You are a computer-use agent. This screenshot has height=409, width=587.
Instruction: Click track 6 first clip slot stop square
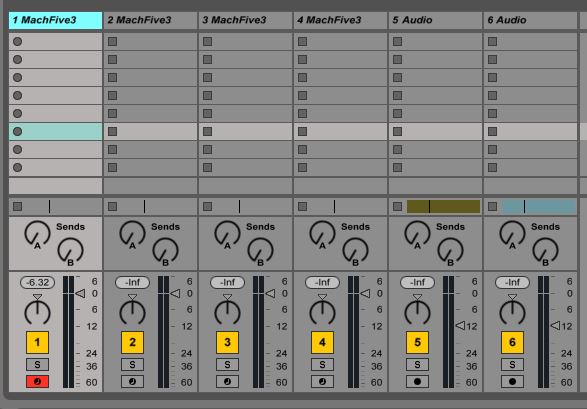(x=493, y=42)
